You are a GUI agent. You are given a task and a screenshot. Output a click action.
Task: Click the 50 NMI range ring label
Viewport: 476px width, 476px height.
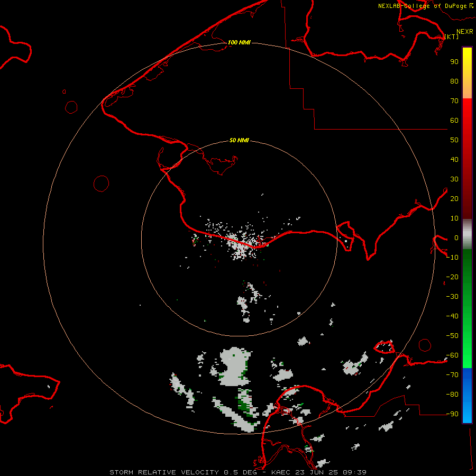pyautogui.click(x=239, y=140)
